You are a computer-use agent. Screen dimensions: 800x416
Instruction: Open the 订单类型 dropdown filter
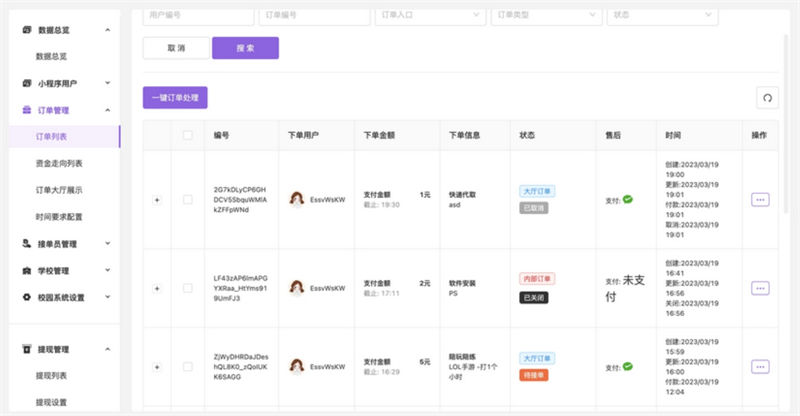click(x=546, y=15)
